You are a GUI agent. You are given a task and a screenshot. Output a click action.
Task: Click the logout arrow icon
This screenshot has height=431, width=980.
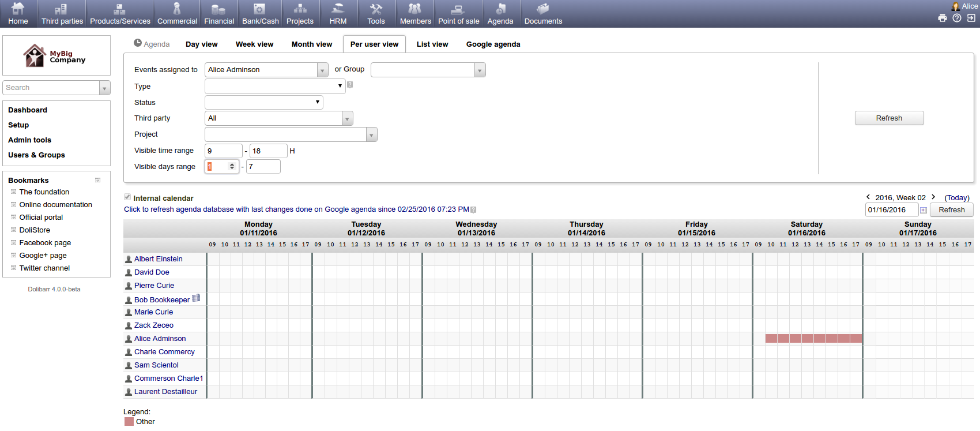971,18
